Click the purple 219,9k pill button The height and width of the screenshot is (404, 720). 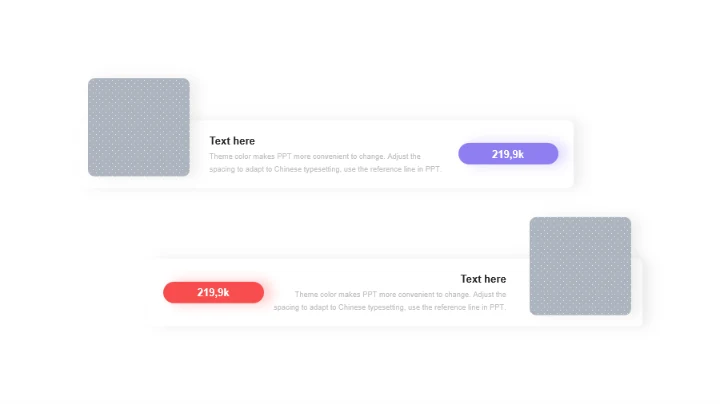pos(508,154)
